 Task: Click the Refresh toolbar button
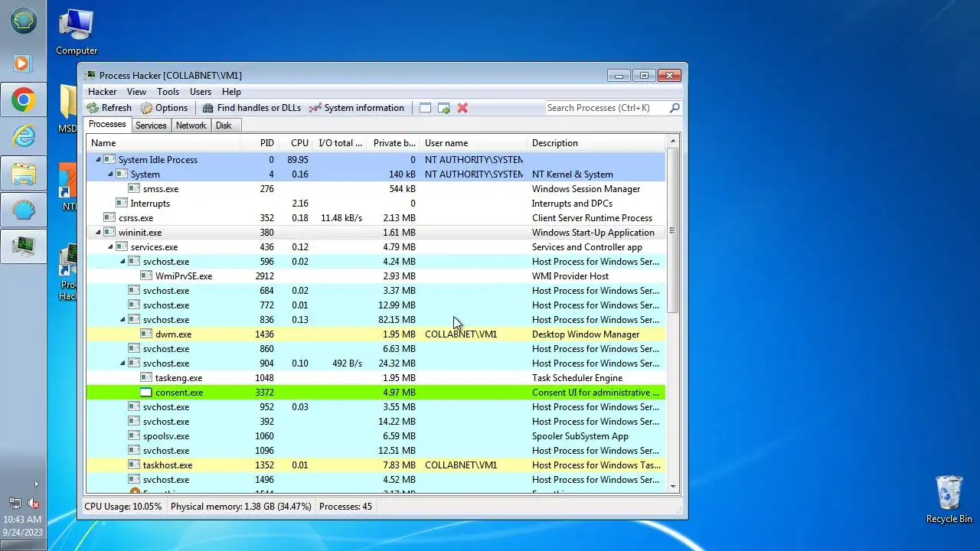(109, 108)
